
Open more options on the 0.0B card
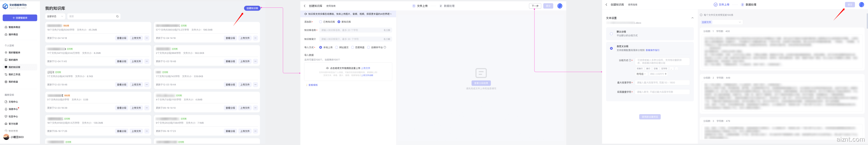pos(147,108)
